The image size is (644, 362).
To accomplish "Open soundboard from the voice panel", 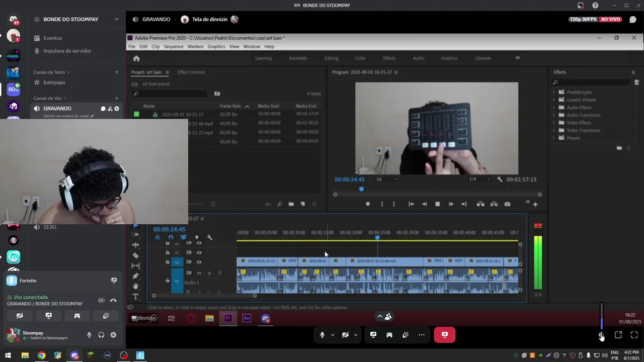I will coord(106,316).
